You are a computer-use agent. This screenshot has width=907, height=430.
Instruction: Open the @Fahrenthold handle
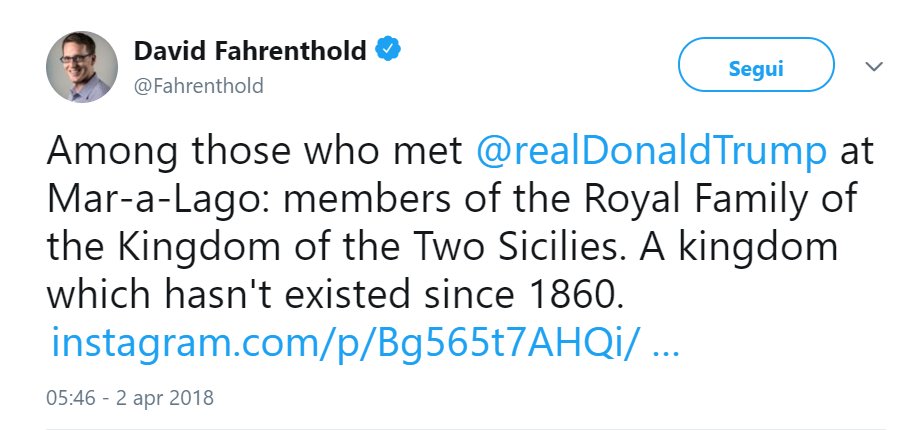(198, 86)
